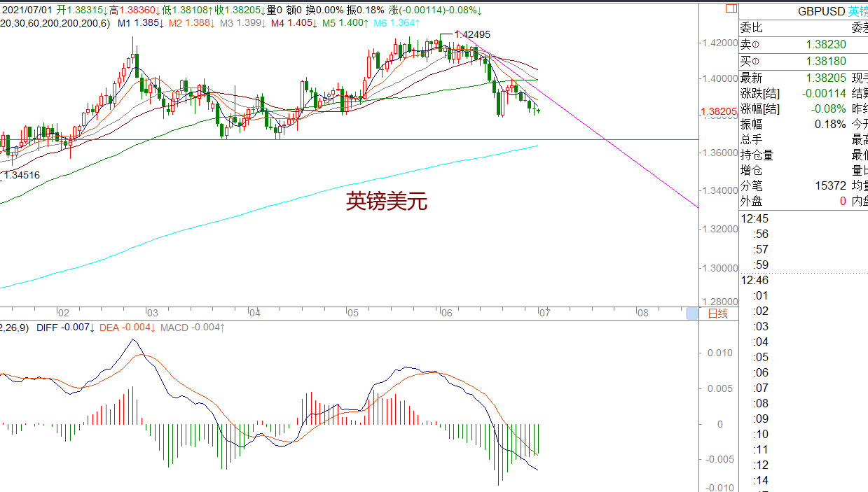Viewport: 868px width, 492px height.
Task: Click the 03 month marker on time axis
Action: pos(152,313)
